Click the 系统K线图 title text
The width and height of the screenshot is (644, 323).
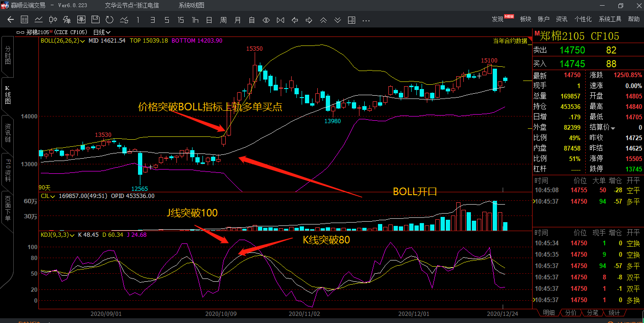tap(192, 5)
